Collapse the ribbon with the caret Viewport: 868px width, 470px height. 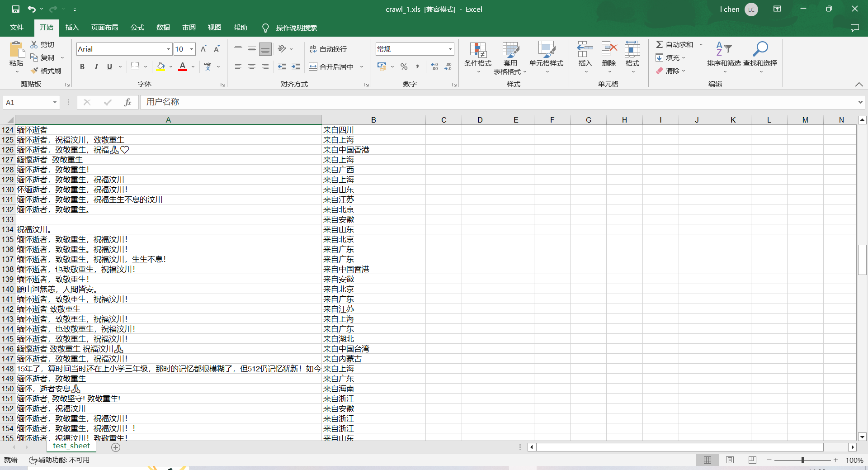click(859, 84)
